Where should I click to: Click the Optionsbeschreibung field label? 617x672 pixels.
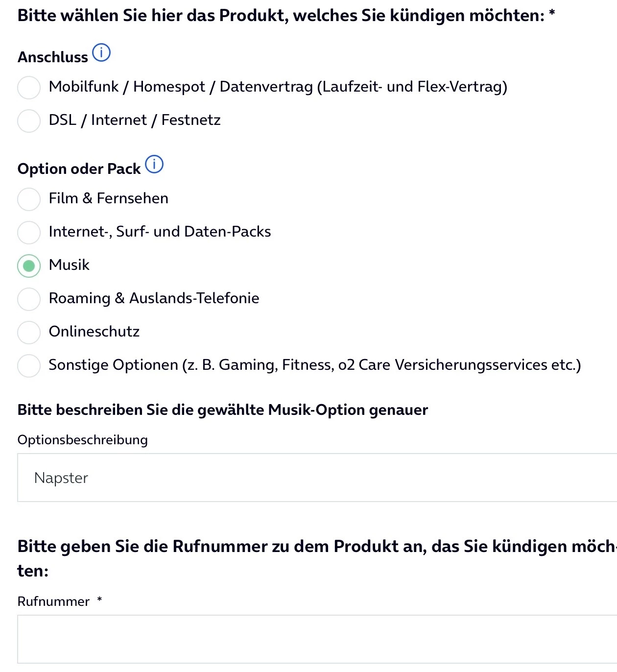coord(82,440)
